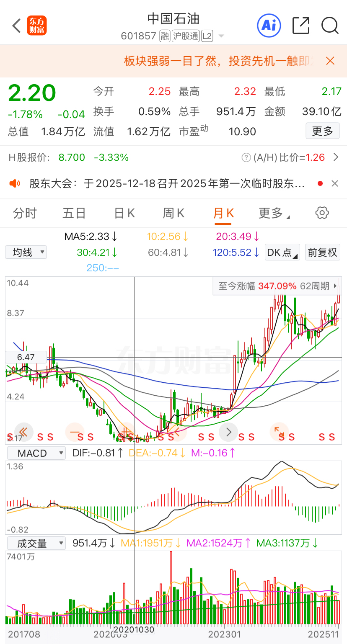Tap the MA1:1951万 volume average
Screen dimensions: 347x644
coord(151,544)
